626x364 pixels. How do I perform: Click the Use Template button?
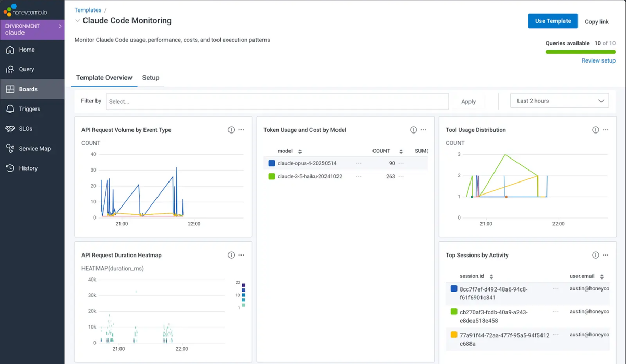pos(553,21)
